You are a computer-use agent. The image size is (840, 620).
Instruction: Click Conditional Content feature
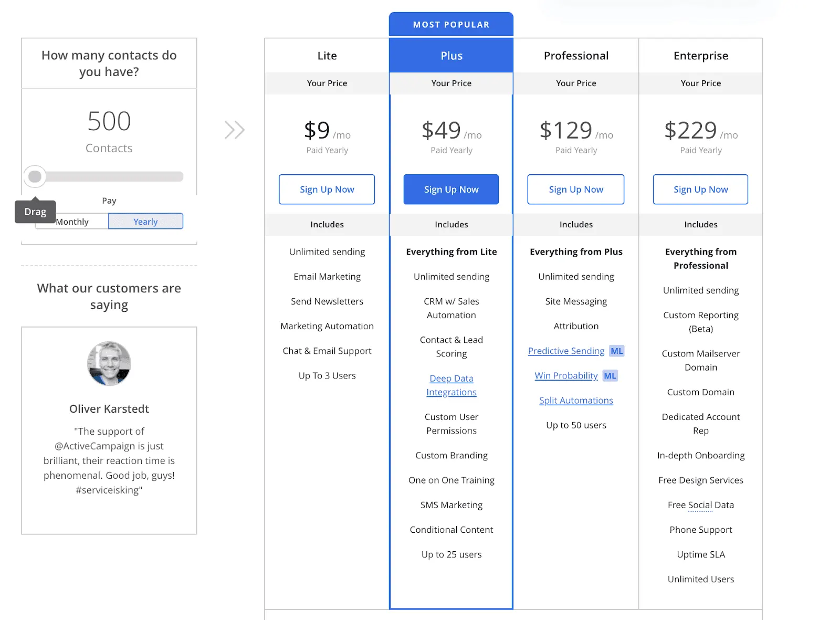click(451, 529)
